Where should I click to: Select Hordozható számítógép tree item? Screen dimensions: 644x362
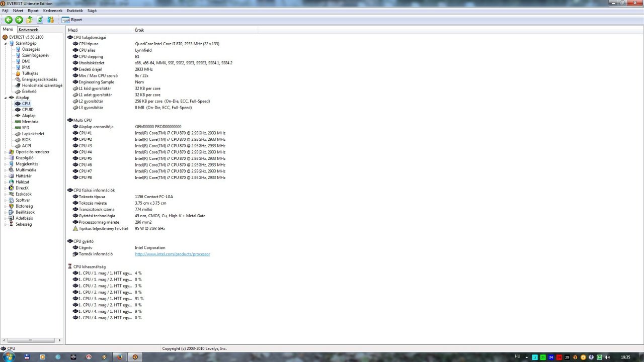pyautogui.click(x=42, y=85)
